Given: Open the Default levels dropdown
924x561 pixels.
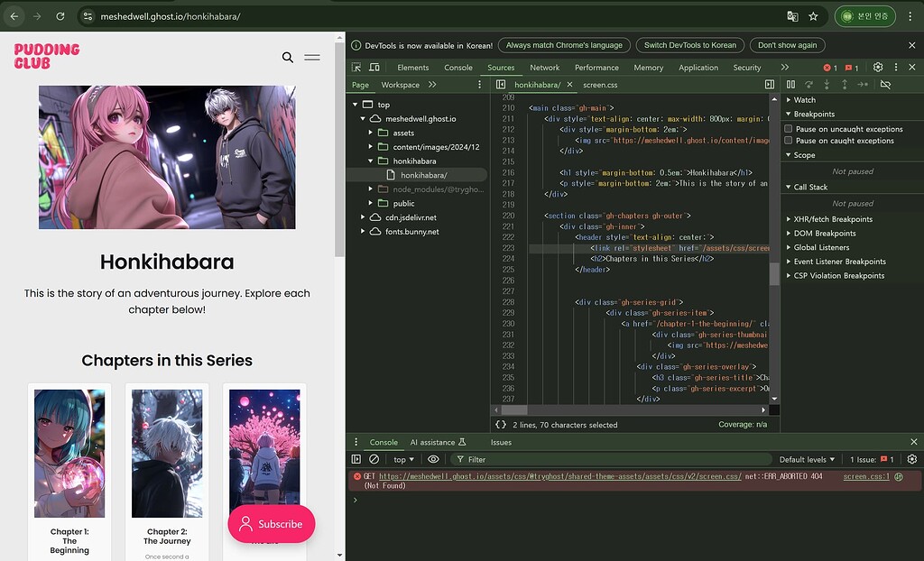Looking at the screenshot, I should [807, 460].
